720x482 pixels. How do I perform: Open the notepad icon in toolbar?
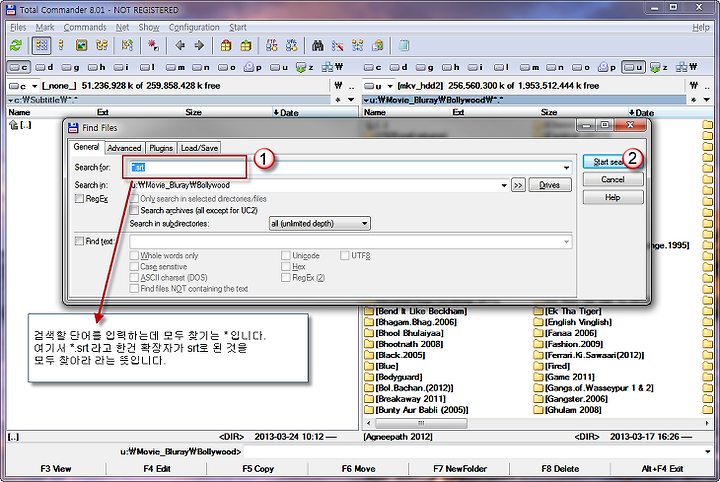(404, 45)
